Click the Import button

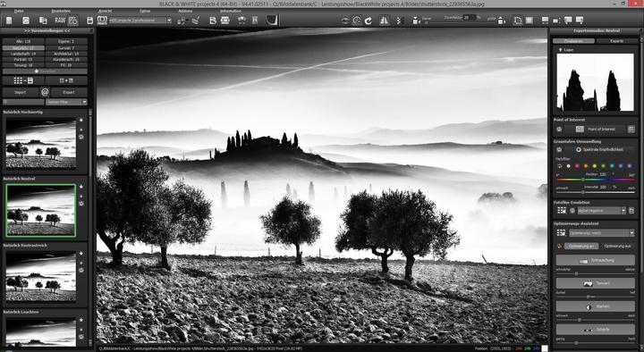click(21, 92)
